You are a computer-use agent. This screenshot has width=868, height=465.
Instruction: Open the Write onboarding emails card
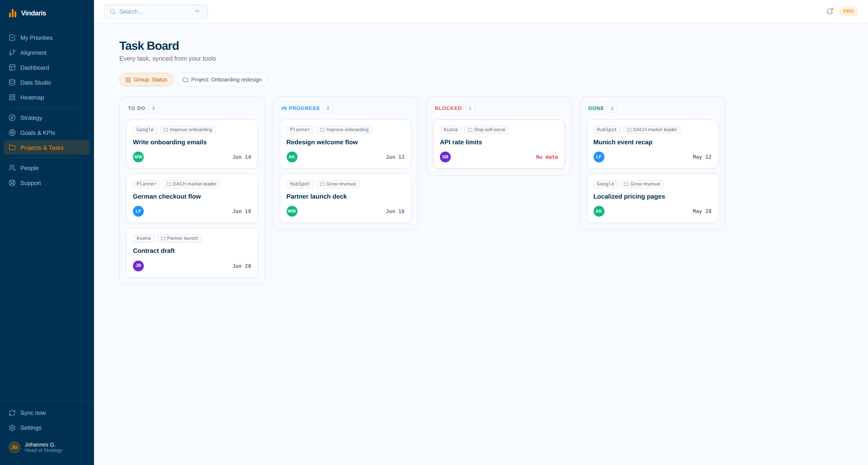192,144
